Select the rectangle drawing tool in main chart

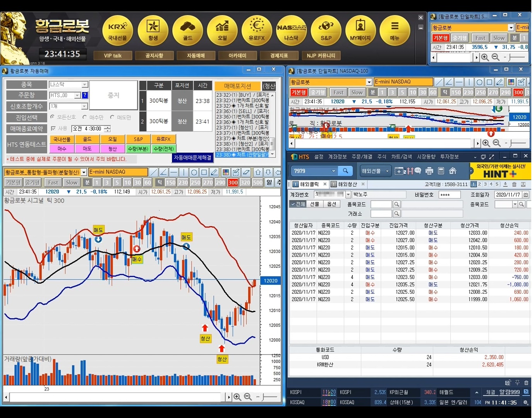pyautogui.click(x=204, y=172)
